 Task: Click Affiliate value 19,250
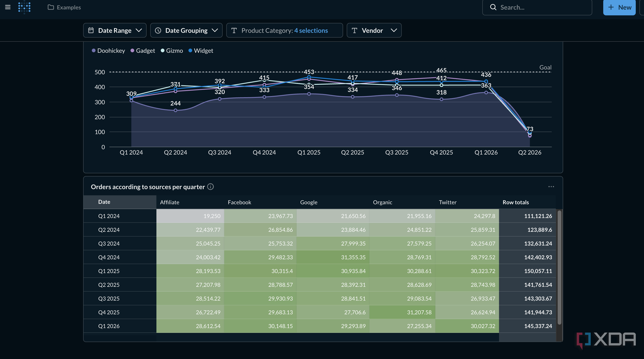190,216
